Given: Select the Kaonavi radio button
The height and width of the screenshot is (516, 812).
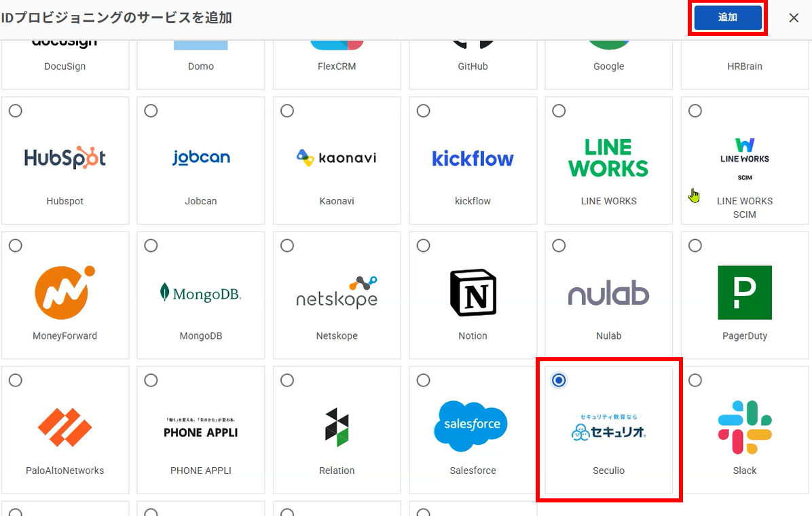Looking at the screenshot, I should pyautogui.click(x=287, y=111).
